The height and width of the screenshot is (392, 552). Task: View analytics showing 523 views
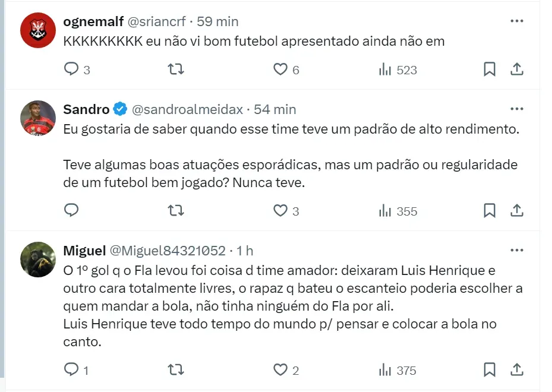pyautogui.click(x=398, y=69)
